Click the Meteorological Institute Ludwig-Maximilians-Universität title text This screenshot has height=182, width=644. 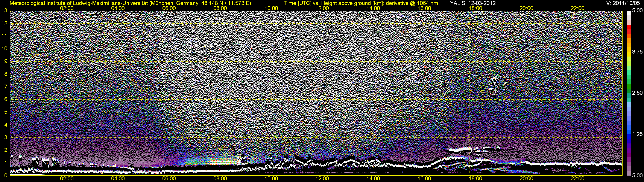pyautogui.click(x=131, y=3)
